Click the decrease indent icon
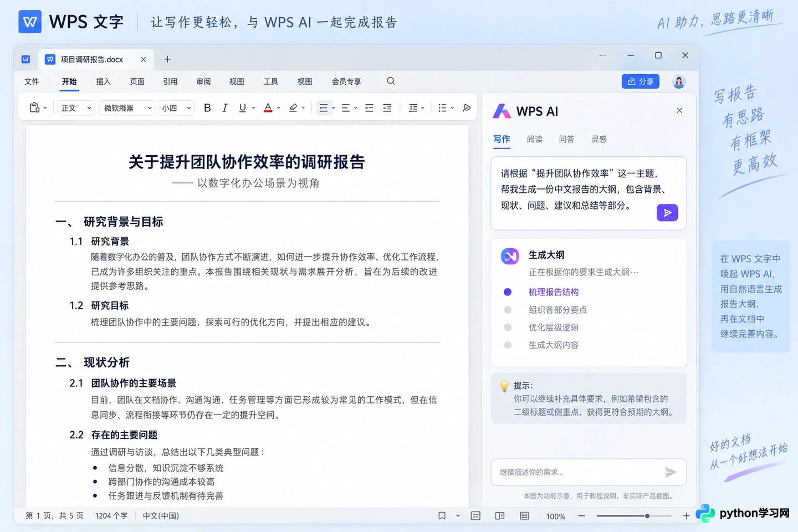The image size is (798, 532). pos(369,108)
